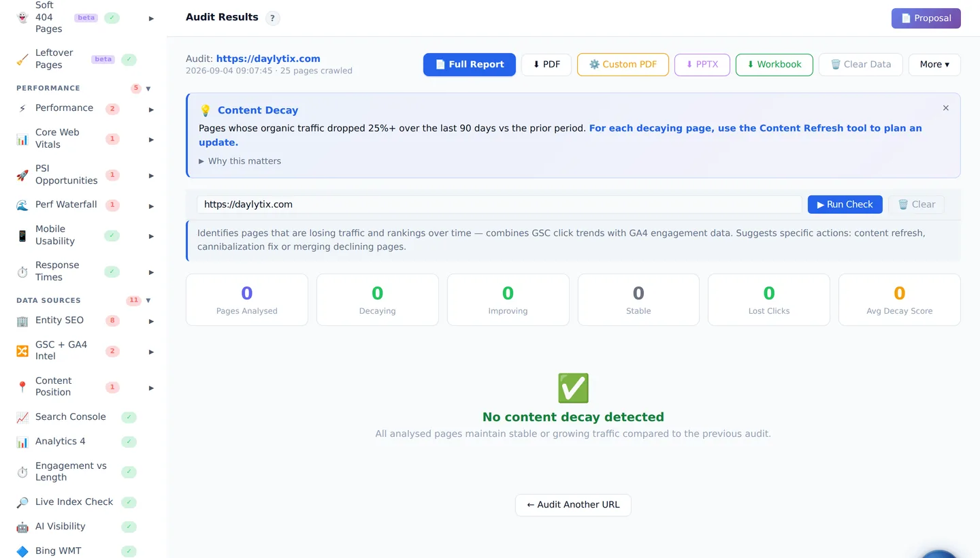Expand the Performance item submenu arrow
The image size is (980, 558).
click(x=151, y=109)
